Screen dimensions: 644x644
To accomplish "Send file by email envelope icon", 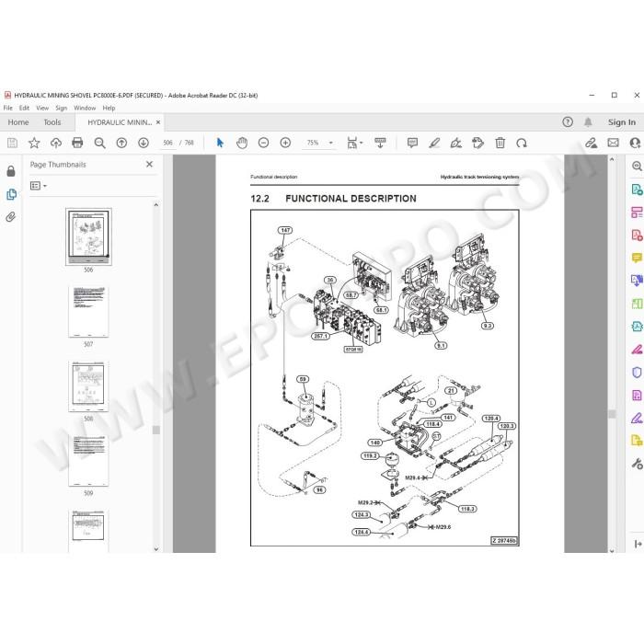I will [x=614, y=143].
